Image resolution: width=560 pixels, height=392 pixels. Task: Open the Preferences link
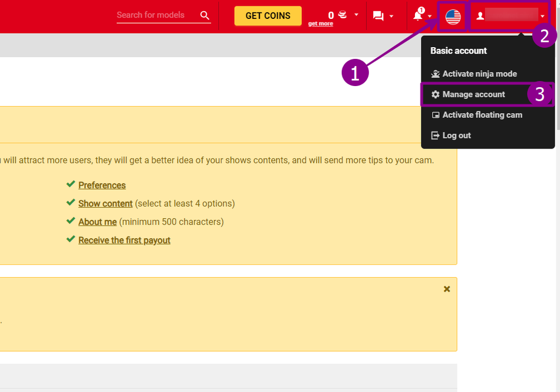coord(102,185)
